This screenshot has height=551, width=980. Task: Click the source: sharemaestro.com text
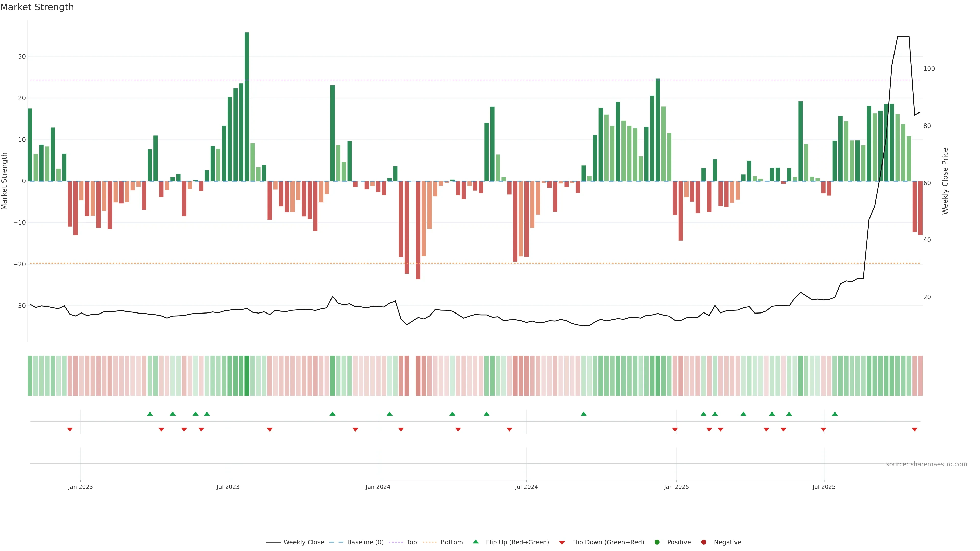[x=926, y=464]
